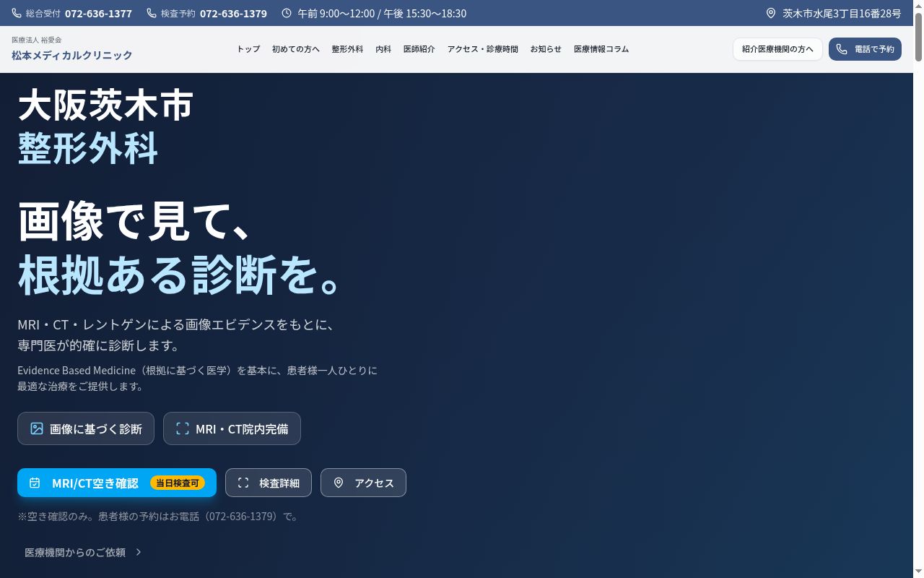The height and width of the screenshot is (578, 924).
Task: Select お知らせ in the navigation bar
Action: point(546,49)
